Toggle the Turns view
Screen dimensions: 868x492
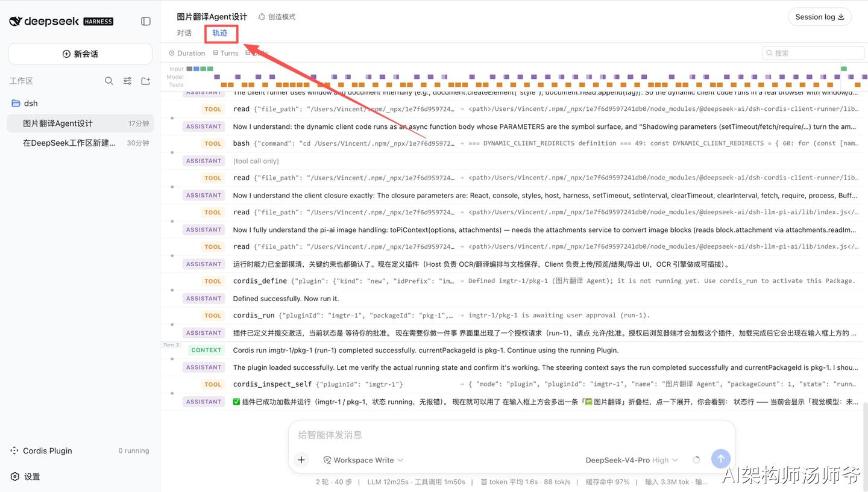tap(225, 53)
